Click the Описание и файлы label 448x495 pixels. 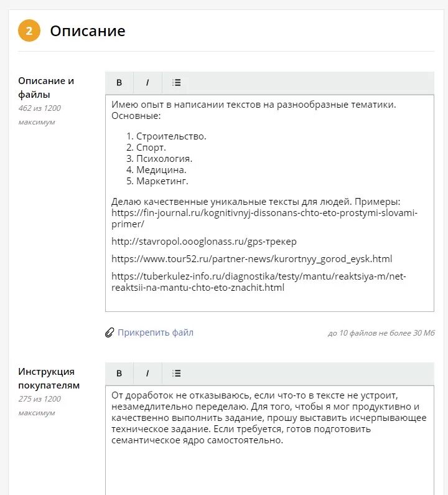[x=46, y=88]
